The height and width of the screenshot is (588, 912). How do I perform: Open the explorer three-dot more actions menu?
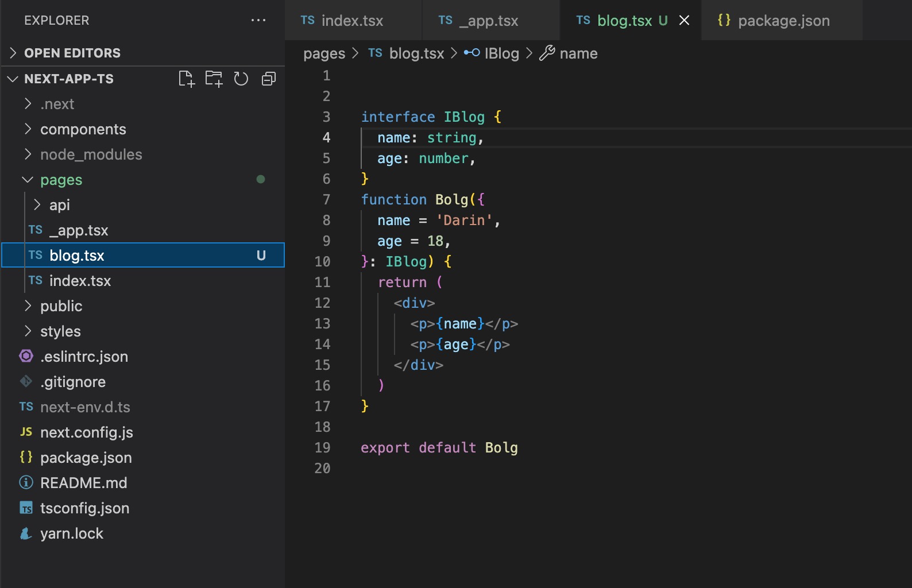(258, 20)
